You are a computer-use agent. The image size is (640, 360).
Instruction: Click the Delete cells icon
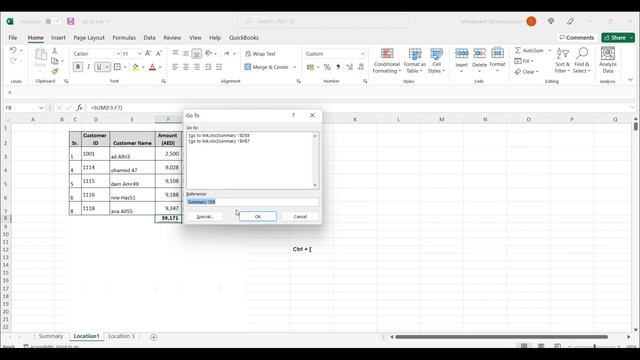point(479,53)
